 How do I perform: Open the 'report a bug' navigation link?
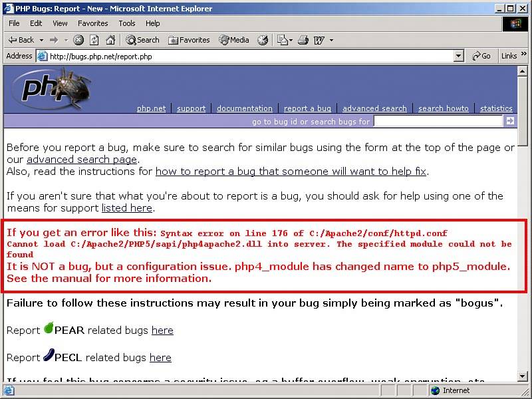(307, 108)
